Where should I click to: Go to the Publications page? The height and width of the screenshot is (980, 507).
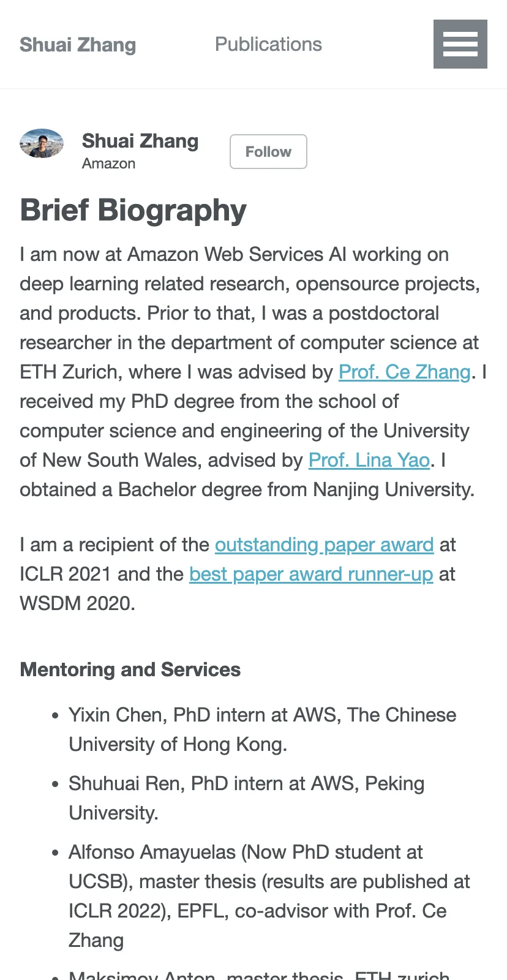268,44
